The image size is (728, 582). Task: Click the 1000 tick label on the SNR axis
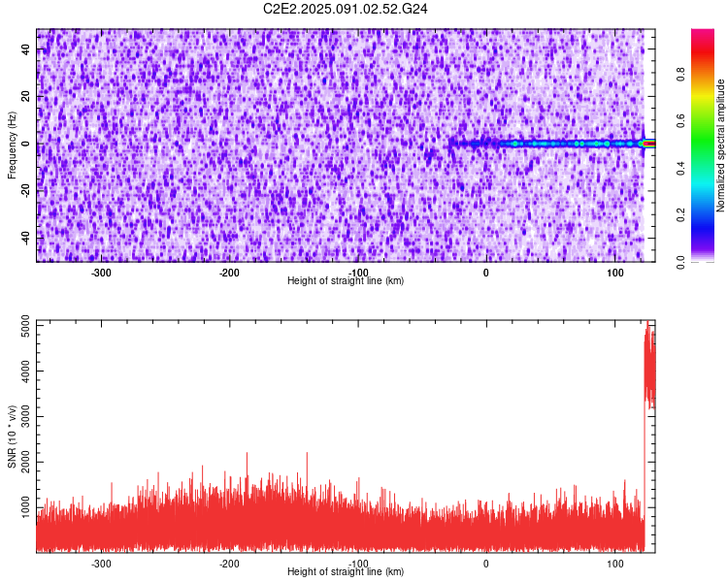coord(26,507)
